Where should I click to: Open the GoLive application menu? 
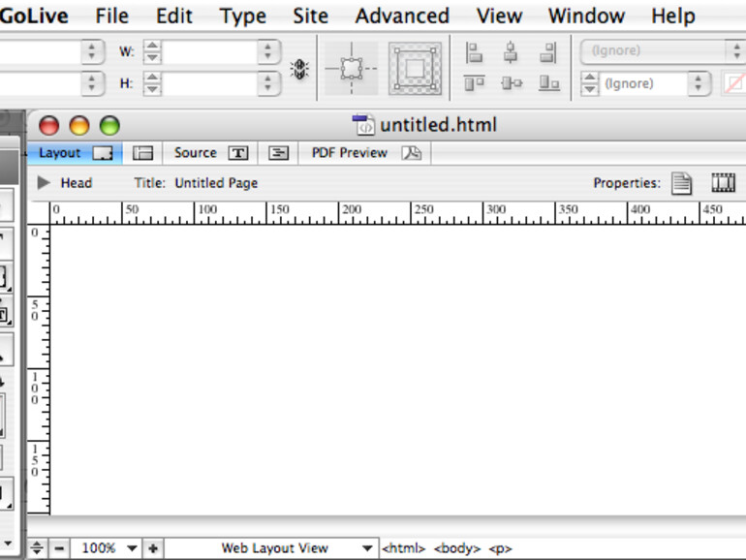point(34,16)
